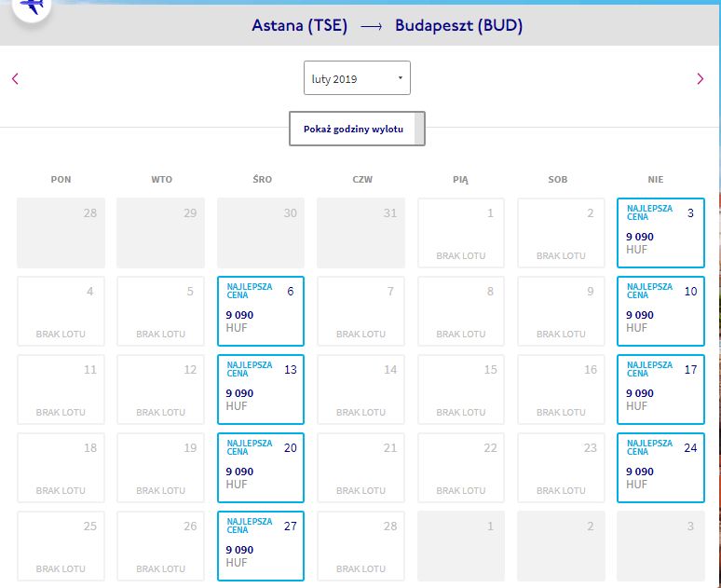Click the PON weekday header
The image size is (721, 588).
point(61,180)
